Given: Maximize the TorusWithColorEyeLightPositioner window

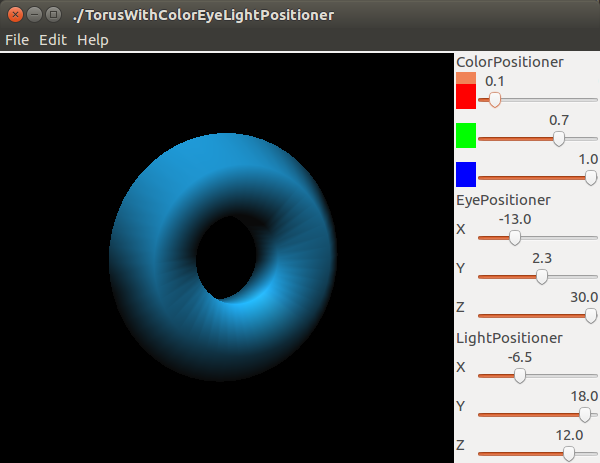Looking at the screenshot, I should (x=54, y=15).
